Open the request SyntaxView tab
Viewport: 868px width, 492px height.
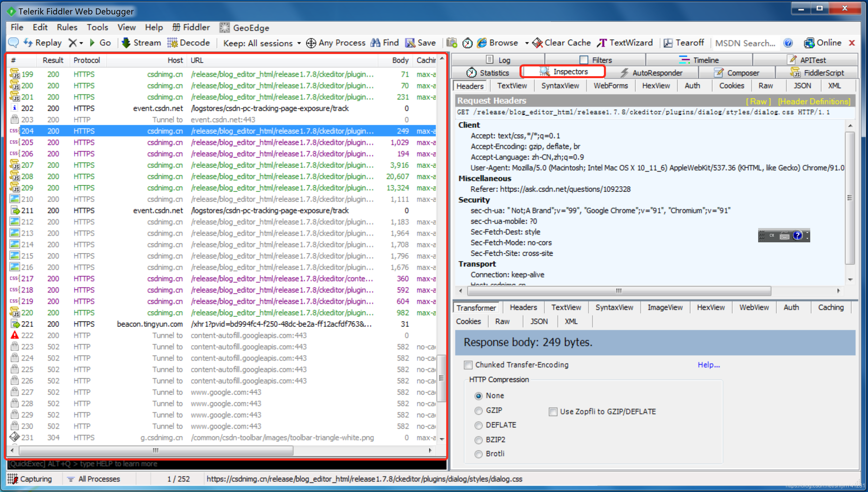(x=560, y=86)
